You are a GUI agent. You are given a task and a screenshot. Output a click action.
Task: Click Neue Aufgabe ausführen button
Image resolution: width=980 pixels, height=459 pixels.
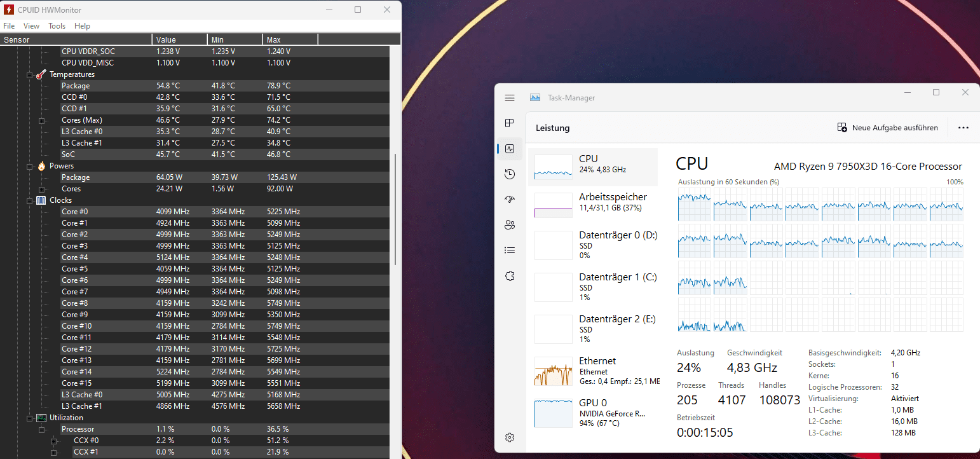(x=888, y=128)
